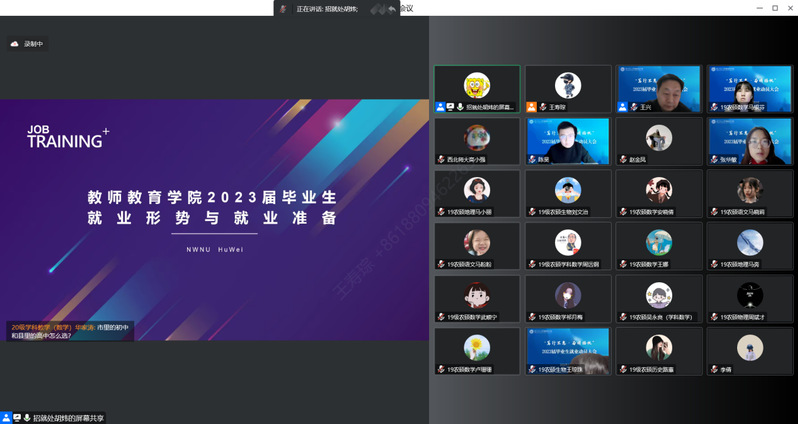798x424 pixels.
Task: Select 王寿琮's avatar tile
Action: 568,86
